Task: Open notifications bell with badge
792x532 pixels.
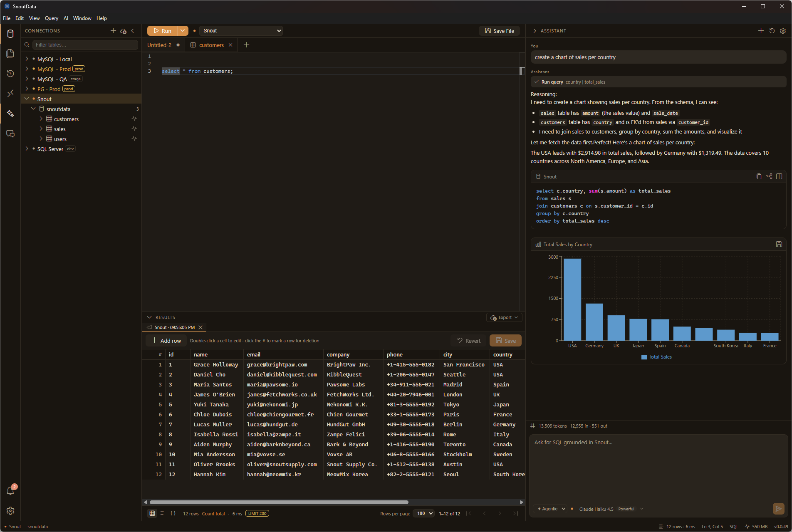Action: click(x=10, y=491)
